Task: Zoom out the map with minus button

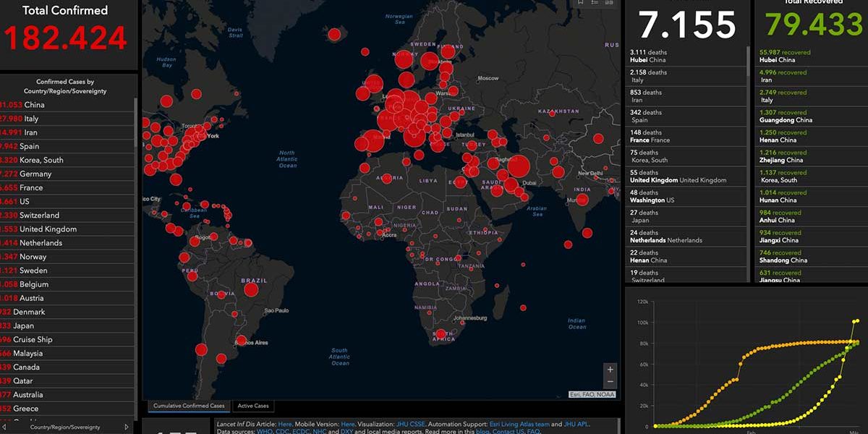Action: tap(610, 381)
